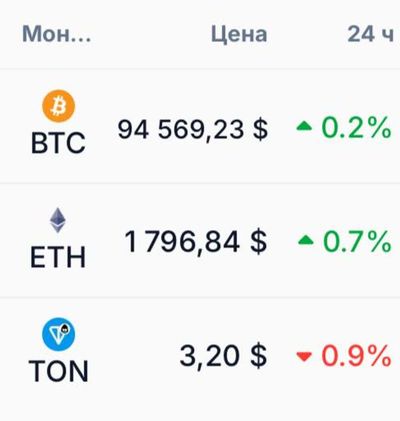Screen dimensions: 400x421
Task: Open the TON ticker label
Action: pos(58,371)
